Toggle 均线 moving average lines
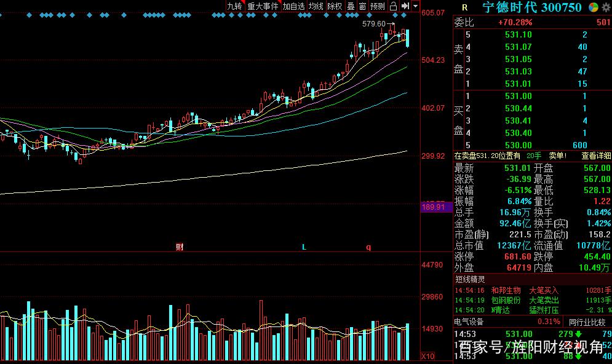The image size is (612, 364). pyautogui.click(x=316, y=6)
